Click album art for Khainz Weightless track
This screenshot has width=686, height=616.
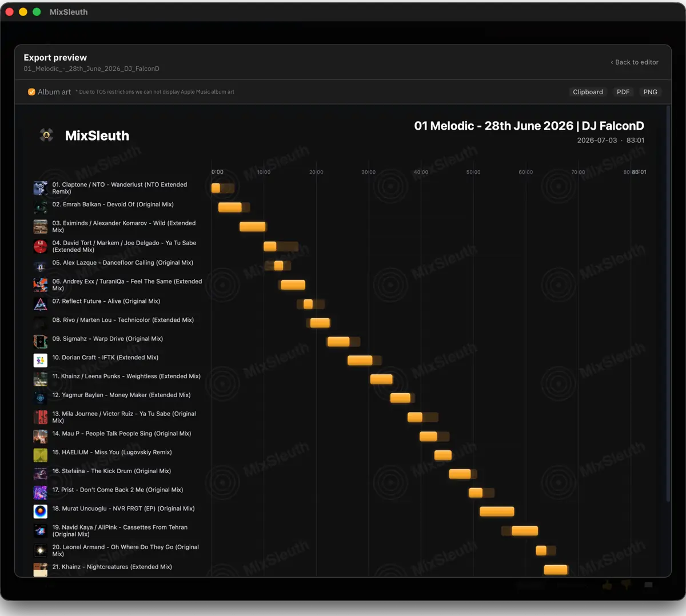[x=40, y=379]
